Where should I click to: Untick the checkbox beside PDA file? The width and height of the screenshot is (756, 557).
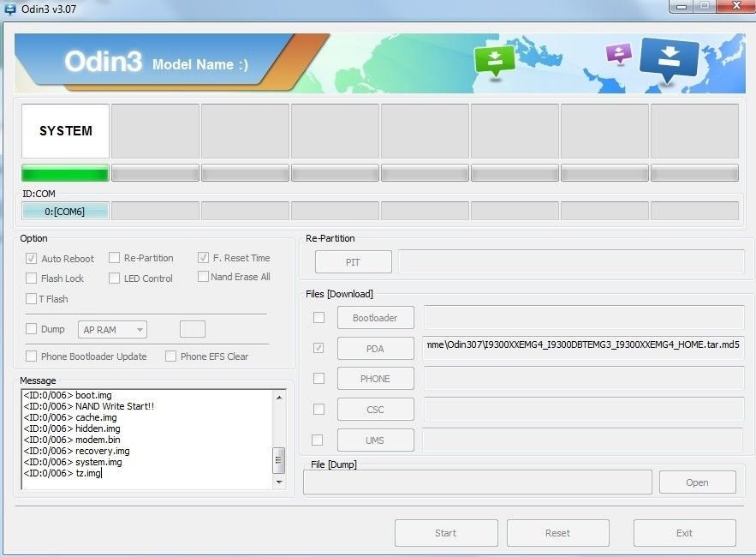(318, 348)
